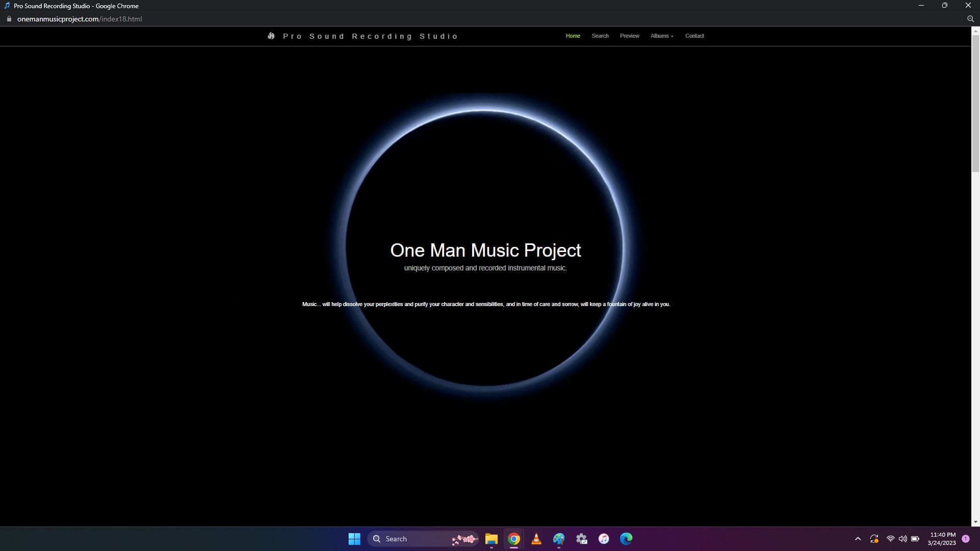Screen dimensions: 980x551
Task: Open the Paint app in the taskbar
Action: [x=559, y=539]
